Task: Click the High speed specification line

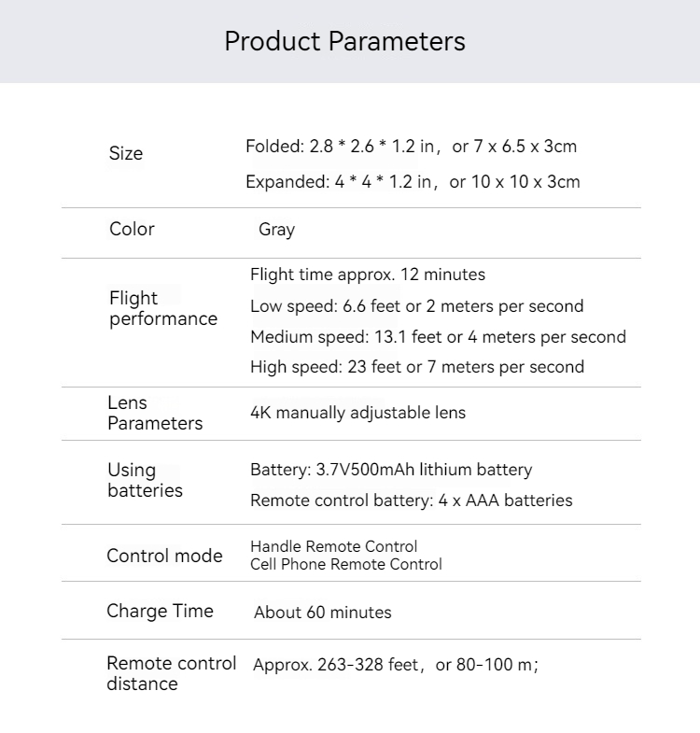Action: 417,367
